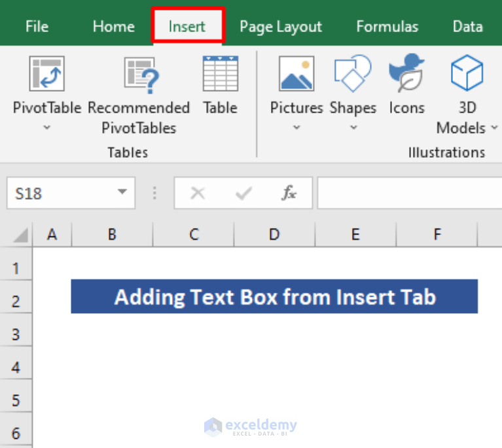Click inside the formula bar
The image size is (502, 448).
[406, 193]
